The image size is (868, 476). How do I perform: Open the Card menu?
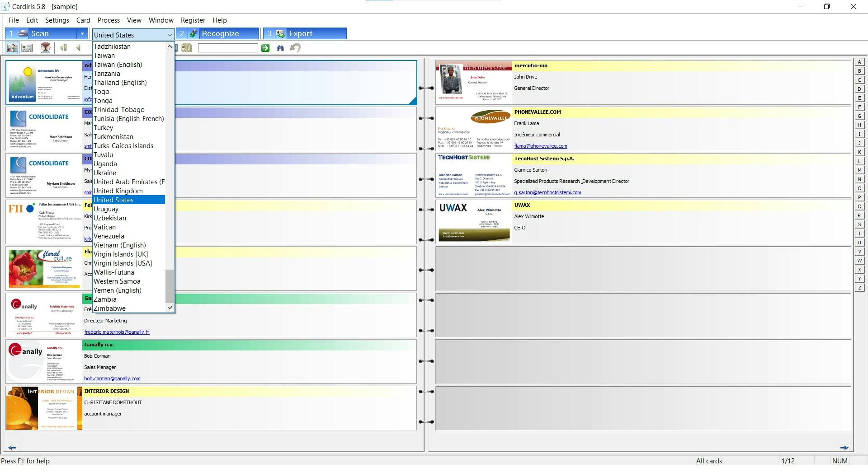83,20
